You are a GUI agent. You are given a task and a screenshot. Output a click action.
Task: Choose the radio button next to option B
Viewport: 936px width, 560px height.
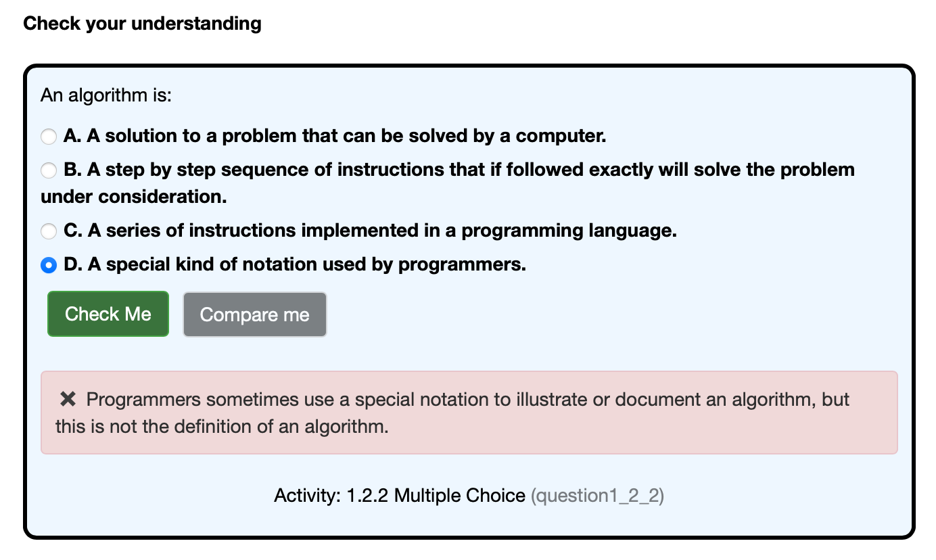pyautogui.click(x=49, y=170)
